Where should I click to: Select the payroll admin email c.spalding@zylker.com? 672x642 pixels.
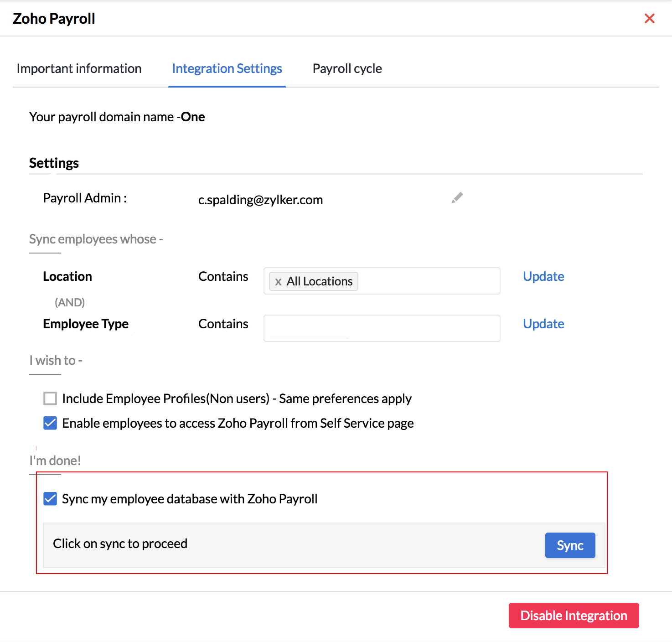pyautogui.click(x=260, y=200)
